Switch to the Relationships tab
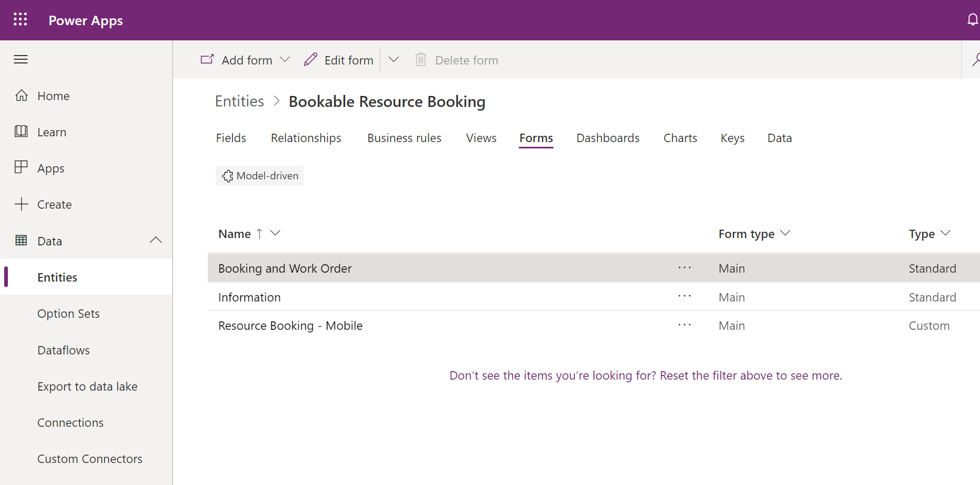This screenshot has width=980, height=485. 306,138
